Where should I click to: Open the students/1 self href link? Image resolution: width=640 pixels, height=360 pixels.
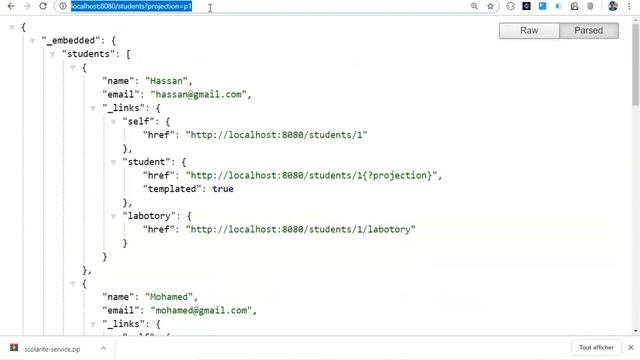click(x=276, y=135)
